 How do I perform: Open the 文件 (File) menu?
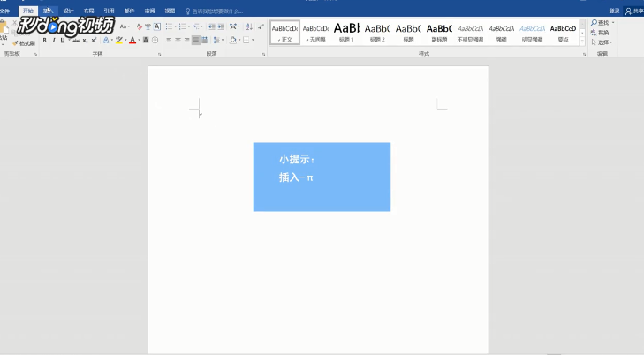(x=5, y=11)
